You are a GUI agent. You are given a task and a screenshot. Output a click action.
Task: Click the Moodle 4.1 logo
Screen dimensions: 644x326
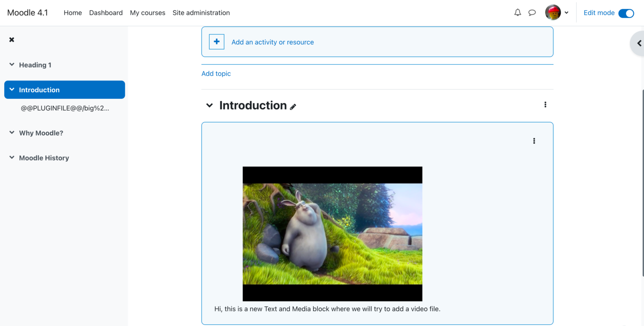point(27,12)
